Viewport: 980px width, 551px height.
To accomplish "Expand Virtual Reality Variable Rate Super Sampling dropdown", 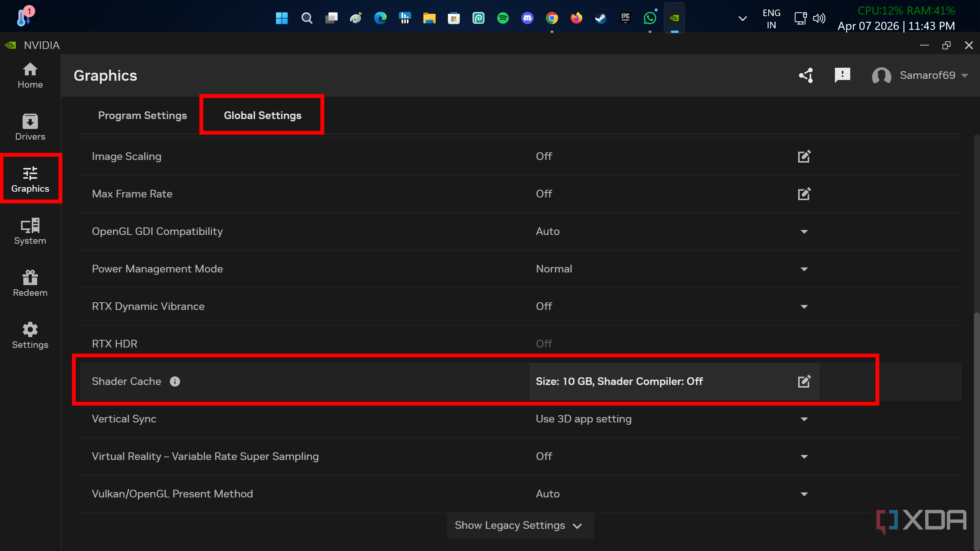I will 804,456.
